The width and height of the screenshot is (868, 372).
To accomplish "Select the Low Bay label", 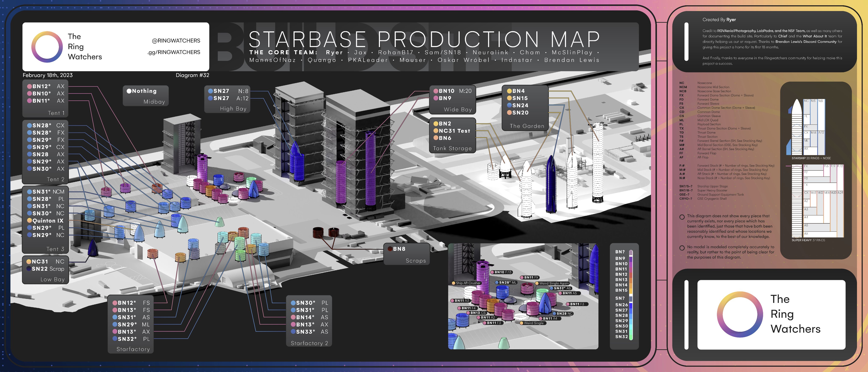I will 53,279.
